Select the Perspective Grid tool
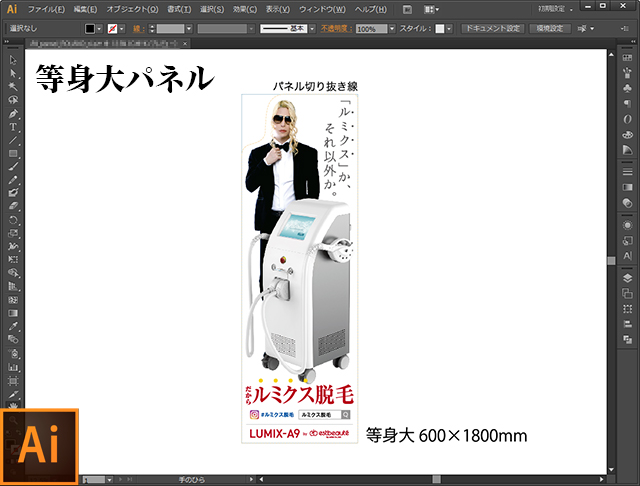Image resolution: width=640 pixels, height=486 pixels. point(13,286)
